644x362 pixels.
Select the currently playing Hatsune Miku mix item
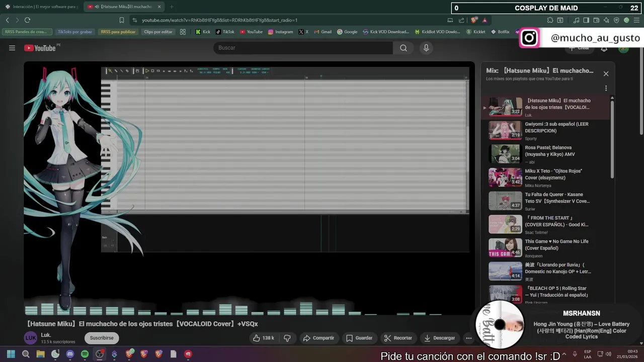tap(546, 108)
